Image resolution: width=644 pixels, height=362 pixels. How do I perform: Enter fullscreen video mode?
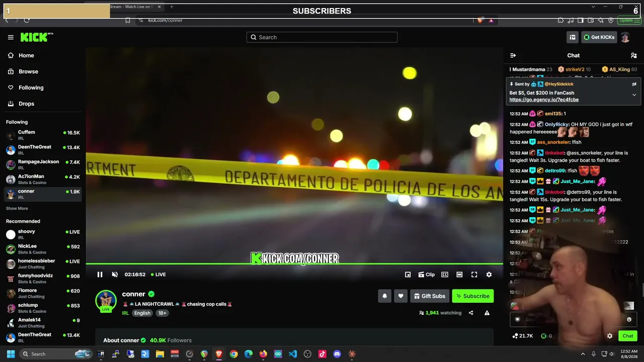coord(474,275)
